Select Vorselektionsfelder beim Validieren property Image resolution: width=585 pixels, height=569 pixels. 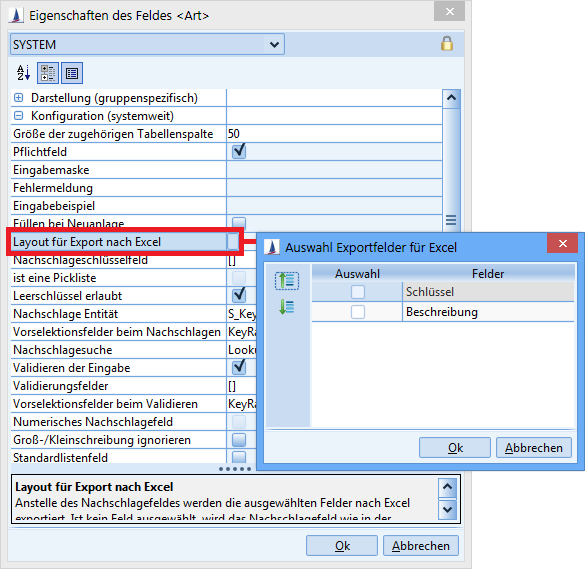tap(105, 404)
